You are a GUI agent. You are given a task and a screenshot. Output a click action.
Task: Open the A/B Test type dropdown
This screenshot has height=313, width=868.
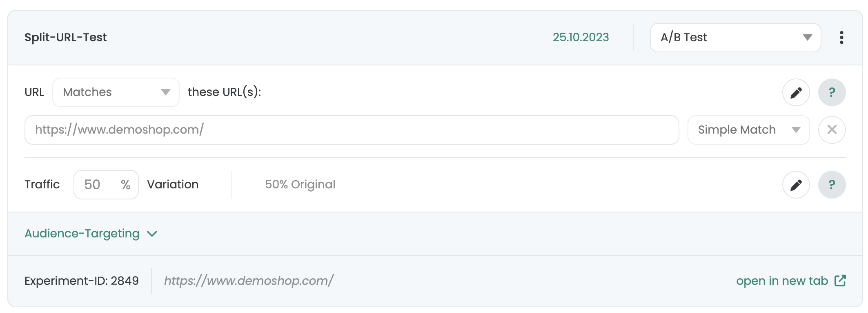click(736, 38)
